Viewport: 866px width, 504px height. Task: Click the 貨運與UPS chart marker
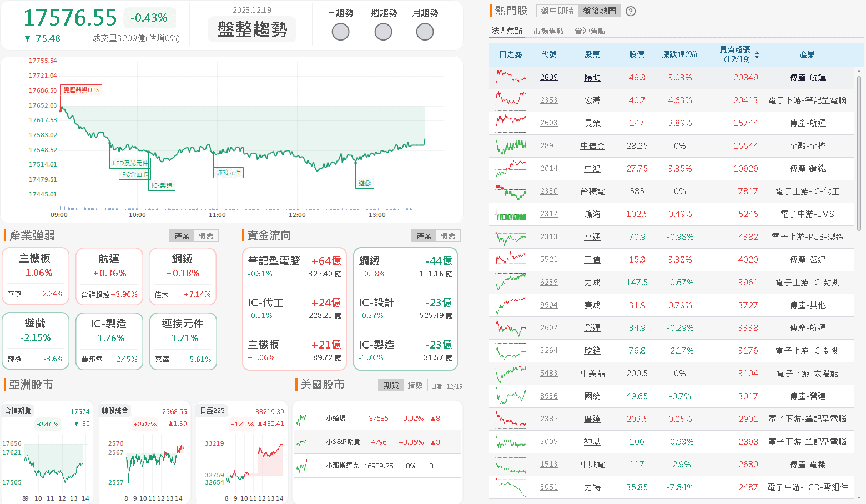coord(81,90)
